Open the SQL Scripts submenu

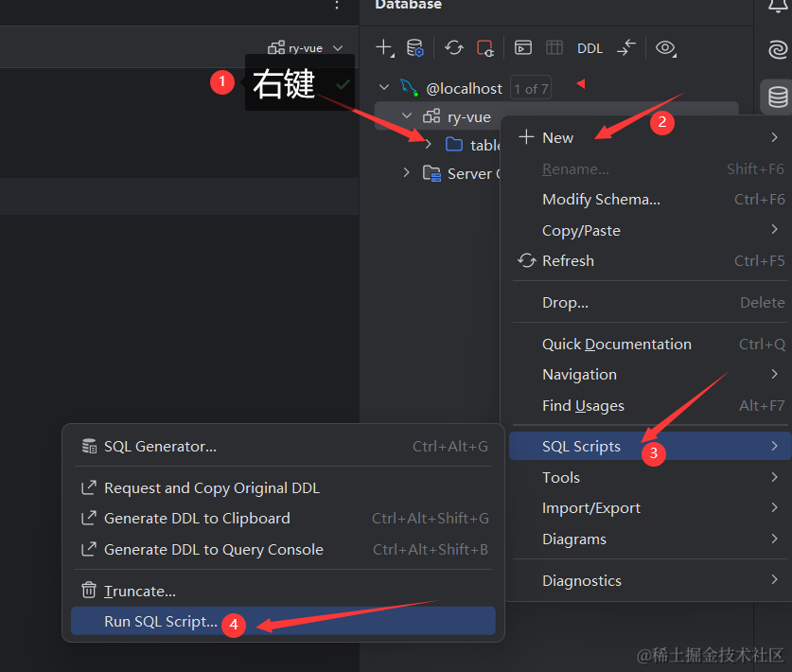[581, 447]
